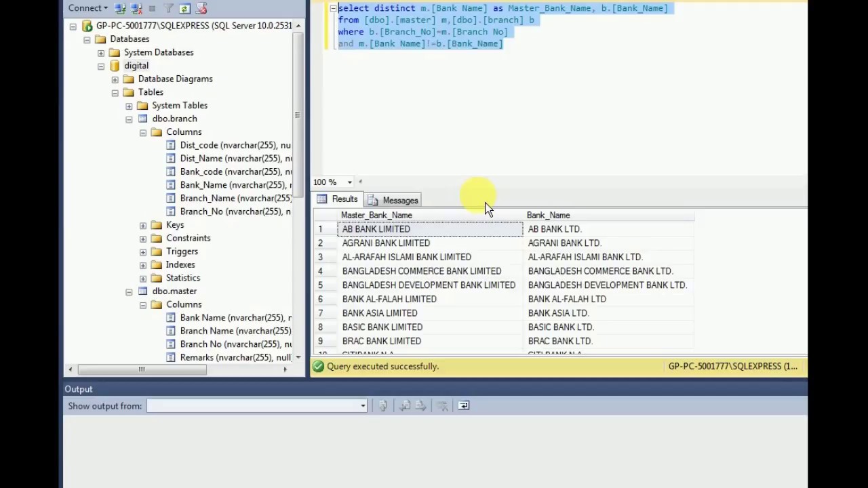Click the Query executed successfully status icon
Image resolution: width=868 pixels, height=488 pixels.
(318, 367)
